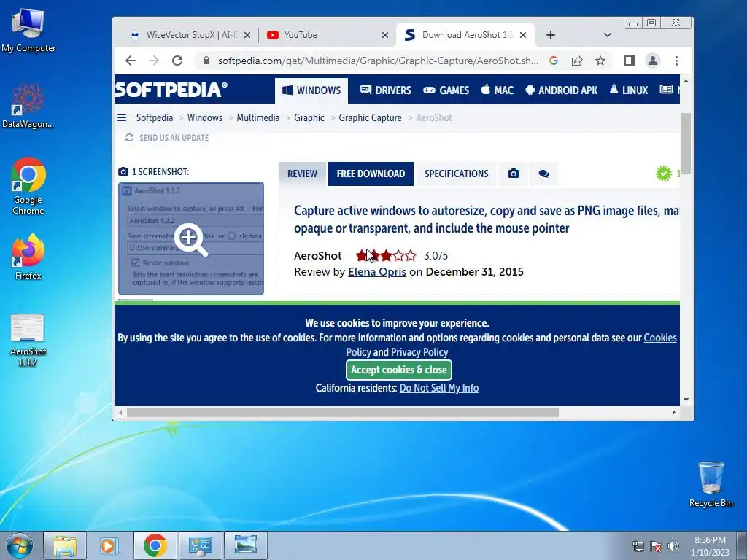Open the Windows section in Softpedia nav
Image resolution: width=747 pixels, height=560 pixels.
311,90
